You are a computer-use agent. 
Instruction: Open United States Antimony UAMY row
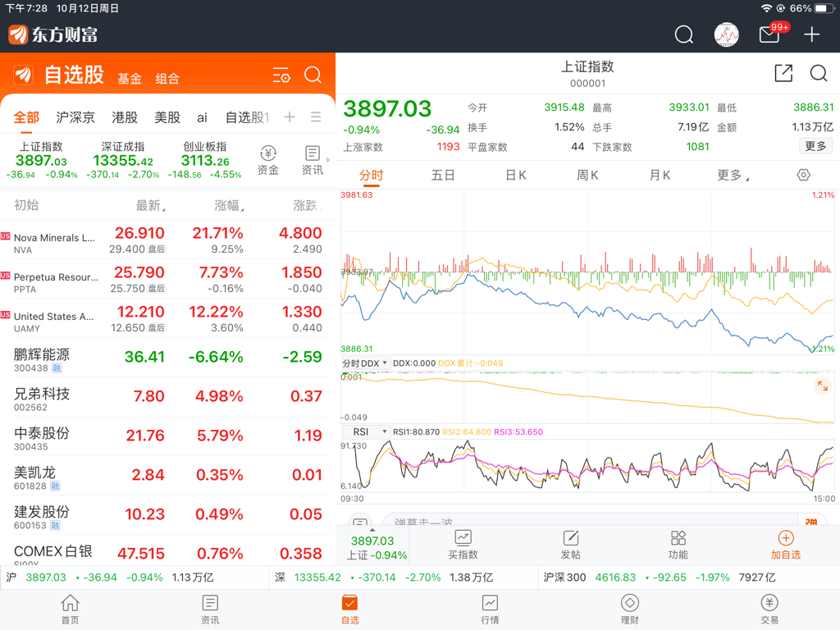click(x=166, y=319)
